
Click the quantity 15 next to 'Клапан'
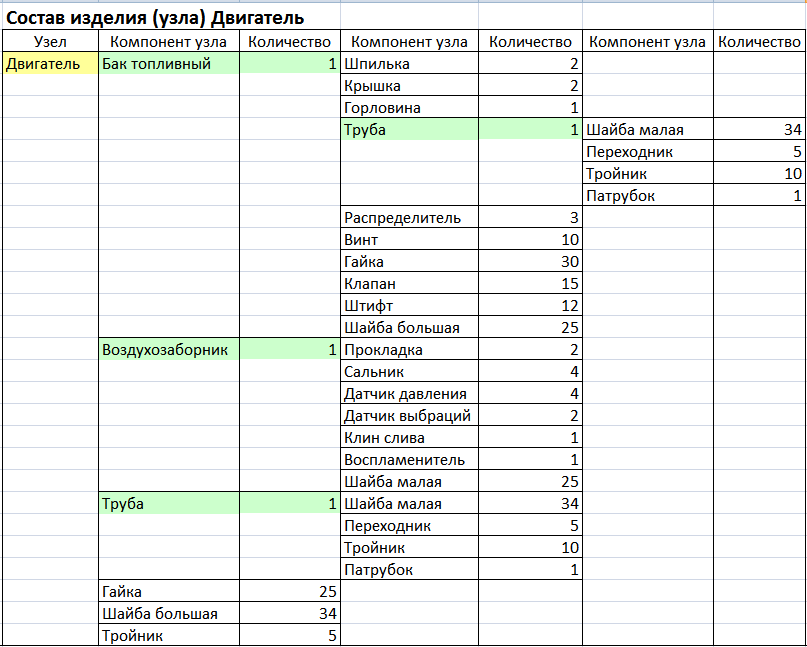530,284
